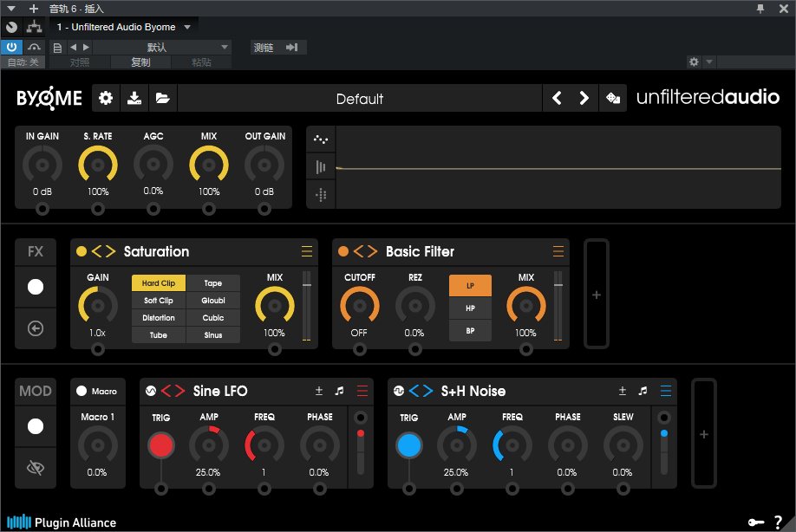Change Saturation module type with arrows

point(103,251)
